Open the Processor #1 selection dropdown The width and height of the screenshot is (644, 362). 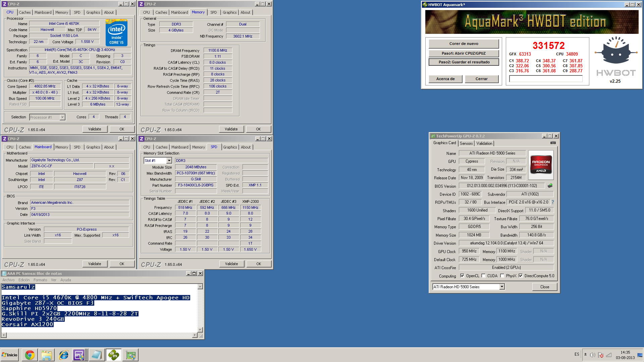click(62, 117)
